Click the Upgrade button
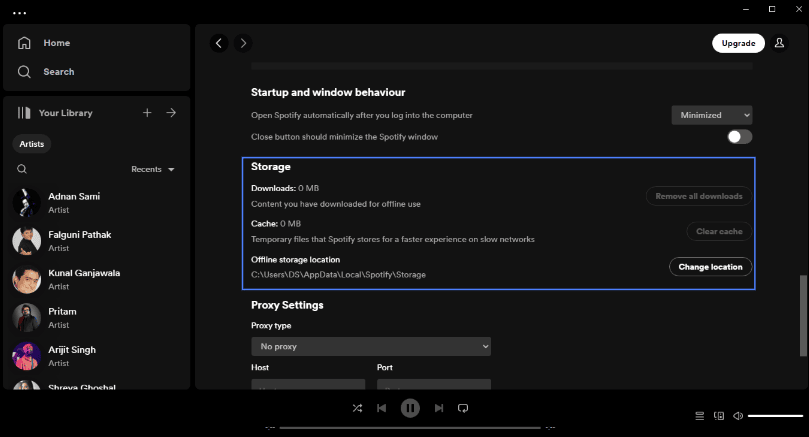809x437 pixels. tap(738, 43)
